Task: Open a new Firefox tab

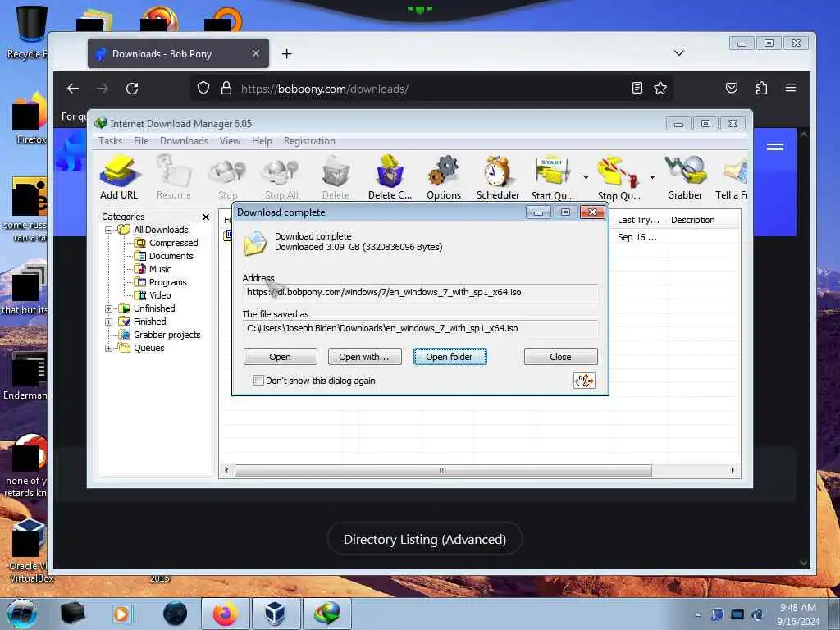Action: pyautogui.click(x=286, y=53)
